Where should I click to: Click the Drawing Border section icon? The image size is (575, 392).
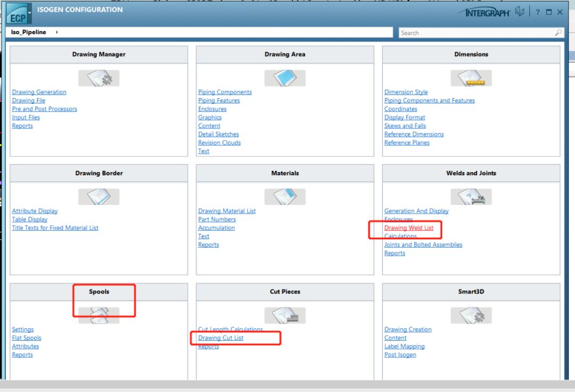click(x=98, y=197)
